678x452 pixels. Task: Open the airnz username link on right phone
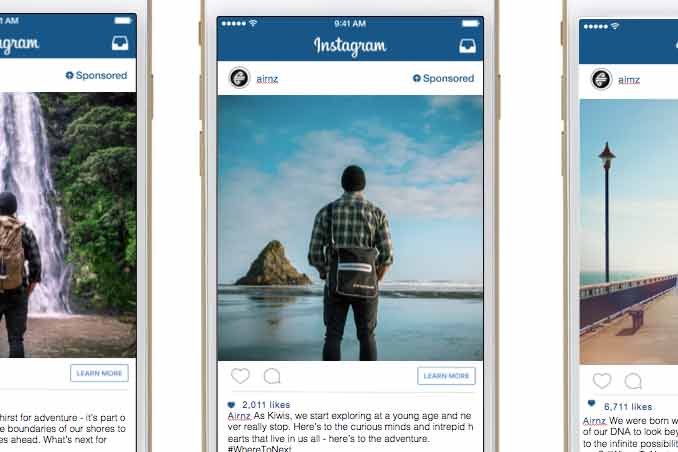[x=629, y=80]
